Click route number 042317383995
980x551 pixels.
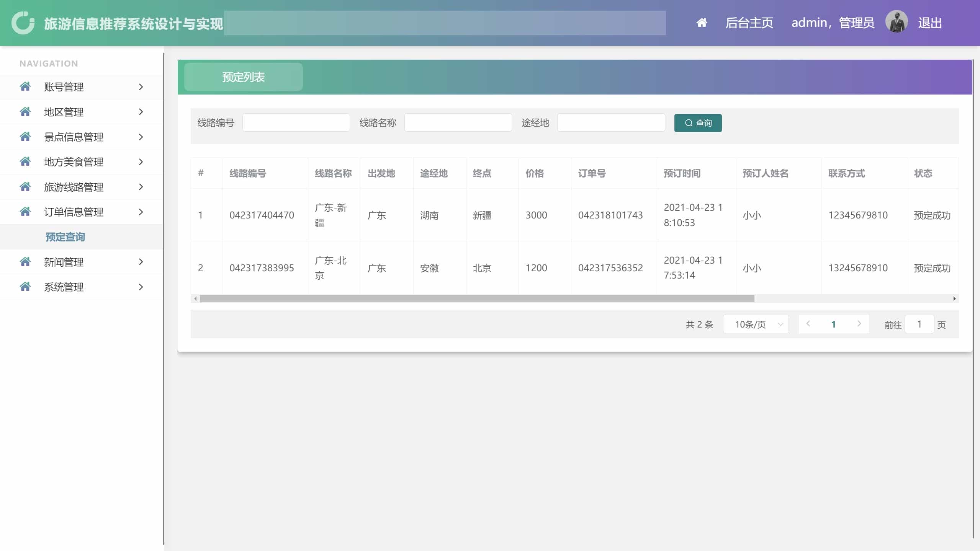(262, 268)
